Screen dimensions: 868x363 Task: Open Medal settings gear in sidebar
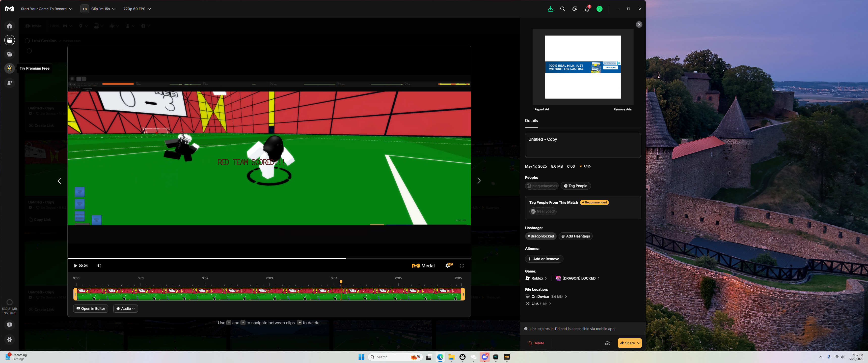click(x=9, y=340)
